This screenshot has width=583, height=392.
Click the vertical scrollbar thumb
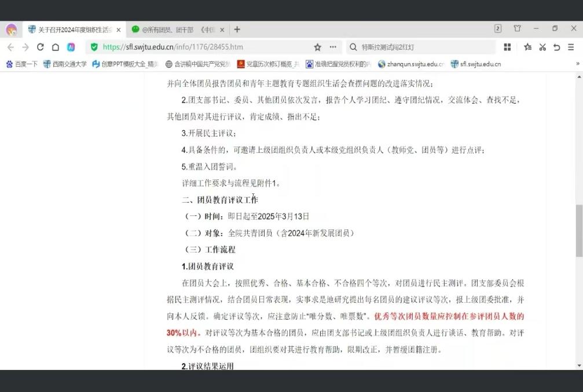point(580,230)
